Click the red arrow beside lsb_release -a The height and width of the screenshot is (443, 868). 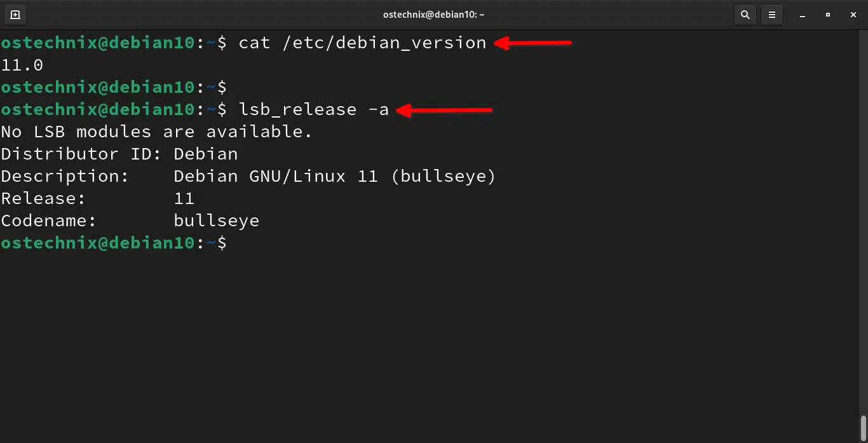click(444, 111)
